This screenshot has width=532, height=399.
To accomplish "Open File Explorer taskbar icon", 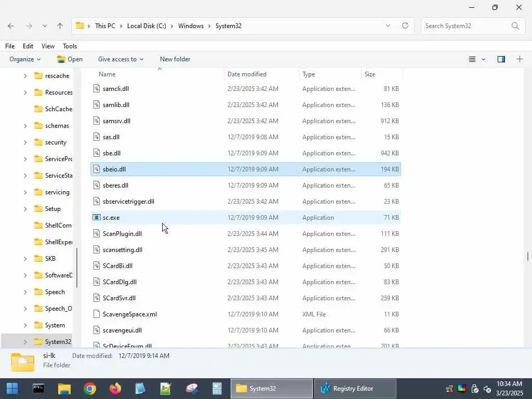I will (x=64, y=389).
